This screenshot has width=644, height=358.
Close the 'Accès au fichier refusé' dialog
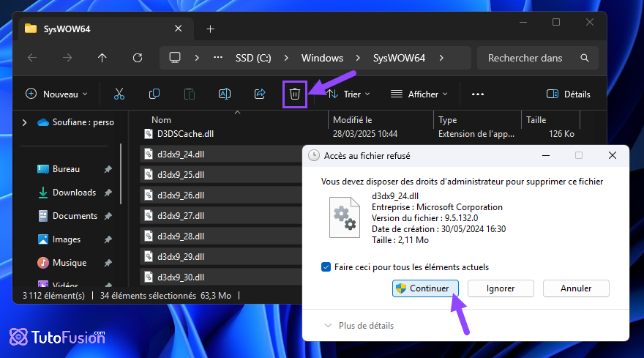click(x=613, y=155)
